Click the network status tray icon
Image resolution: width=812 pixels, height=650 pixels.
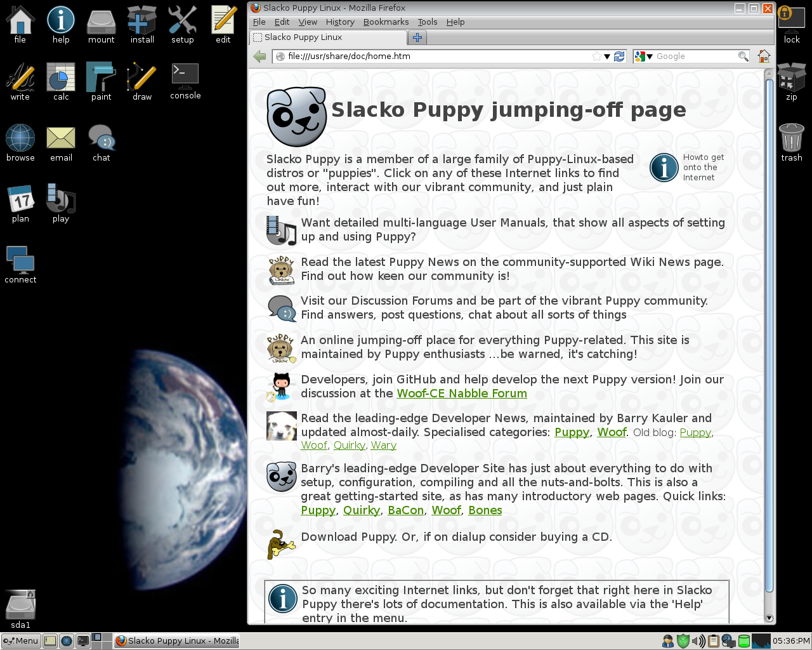point(728,641)
